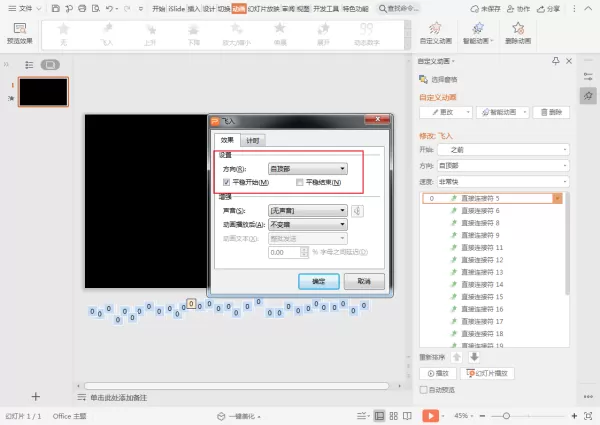Toggle 自动预览 auto preview checkbox
Screen dimensions: 600x425
point(423,390)
